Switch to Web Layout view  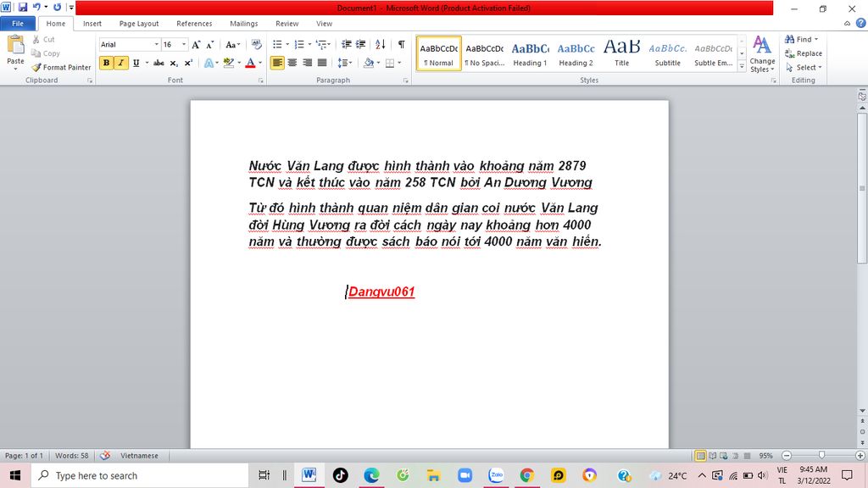click(x=724, y=455)
